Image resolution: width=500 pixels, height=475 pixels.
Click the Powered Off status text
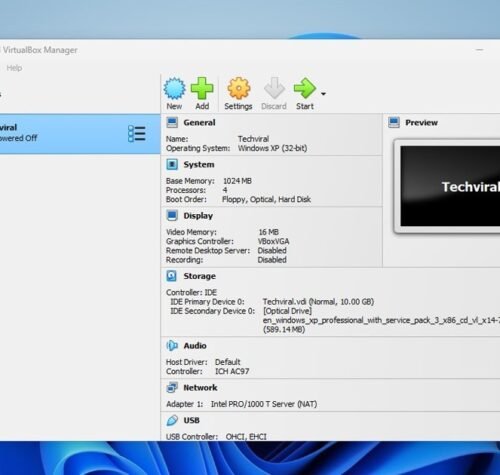coord(18,138)
